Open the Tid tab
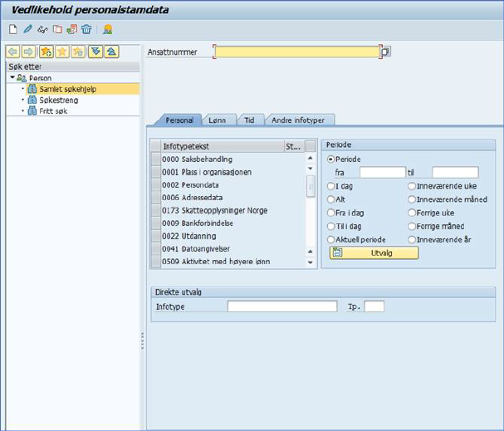This screenshot has width=504, height=431. pyautogui.click(x=249, y=120)
